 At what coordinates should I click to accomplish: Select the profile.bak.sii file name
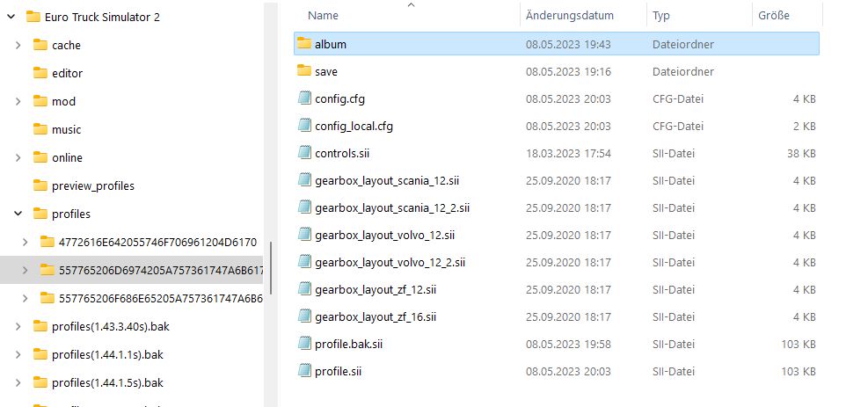[x=348, y=344]
